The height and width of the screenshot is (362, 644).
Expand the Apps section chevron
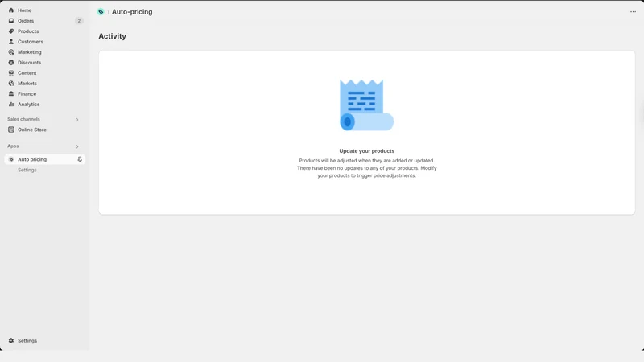pyautogui.click(x=76, y=146)
